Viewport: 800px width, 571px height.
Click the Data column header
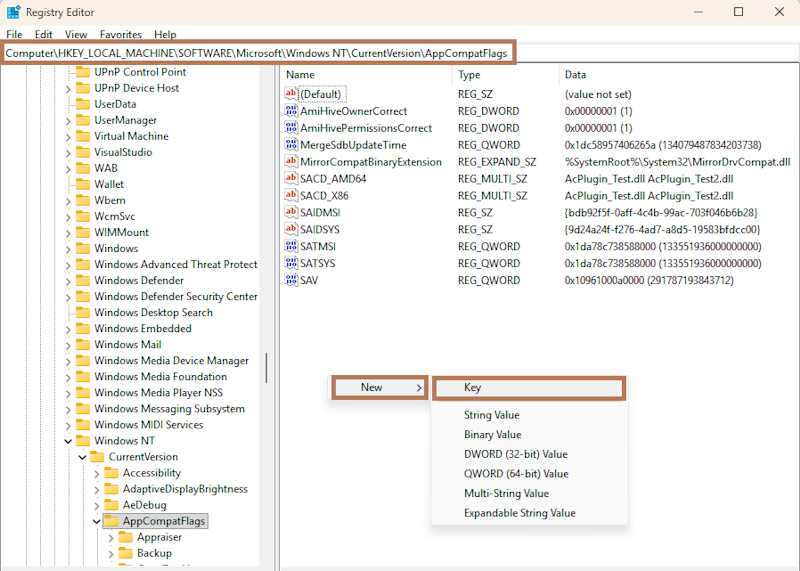tap(575, 75)
